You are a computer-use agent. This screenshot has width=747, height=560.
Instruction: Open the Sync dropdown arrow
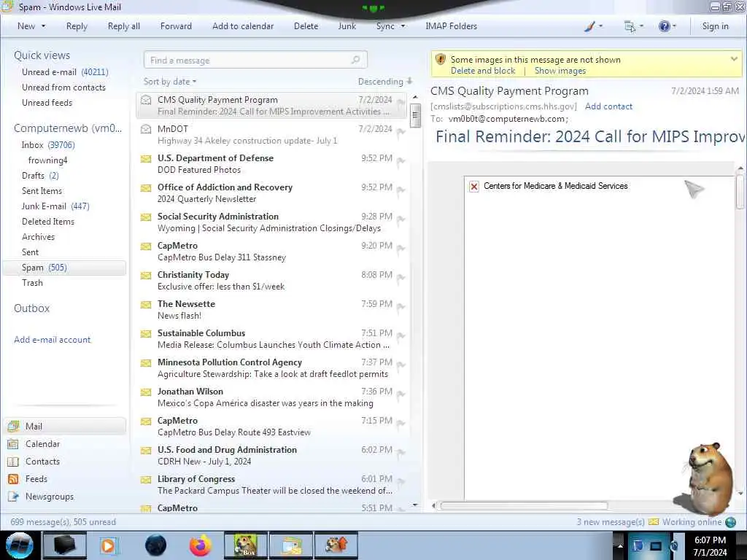click(x=403, y=27)
